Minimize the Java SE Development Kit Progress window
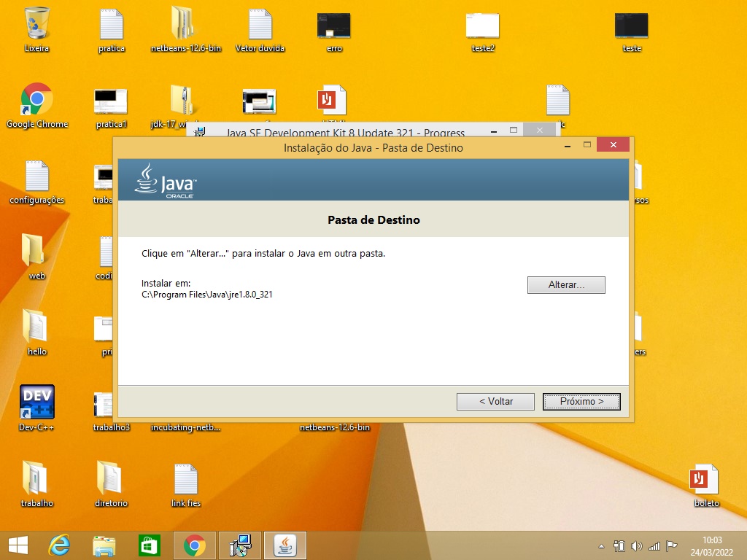This screenshot has height=560, width=747. click(494, 131)
